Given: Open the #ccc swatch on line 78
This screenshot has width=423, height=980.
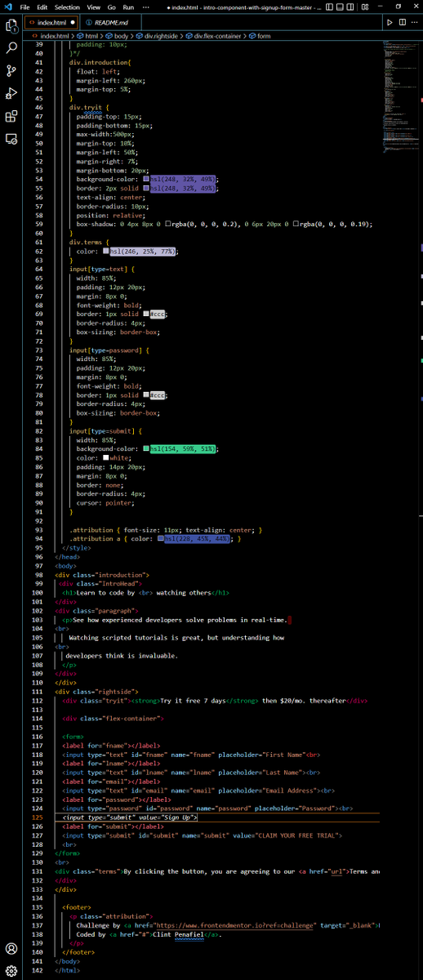Looking at the screenshot, I should click(146, 395).
